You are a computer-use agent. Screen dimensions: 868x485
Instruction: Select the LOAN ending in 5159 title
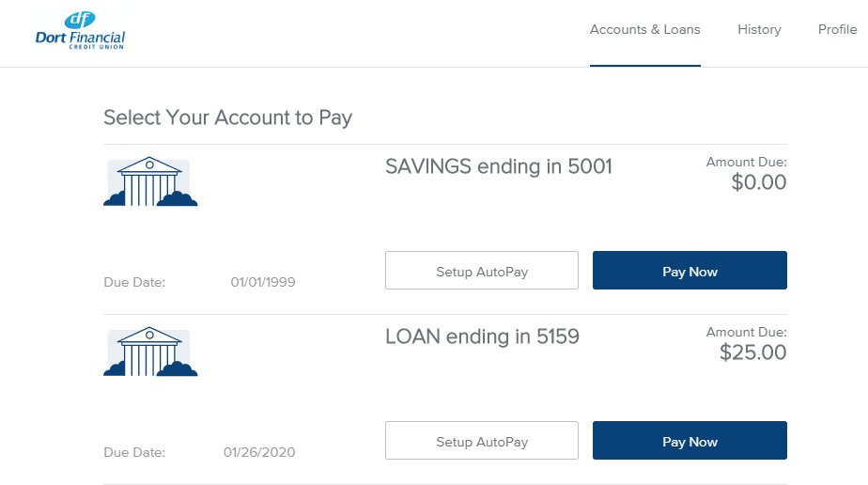[x=482, y=336]
